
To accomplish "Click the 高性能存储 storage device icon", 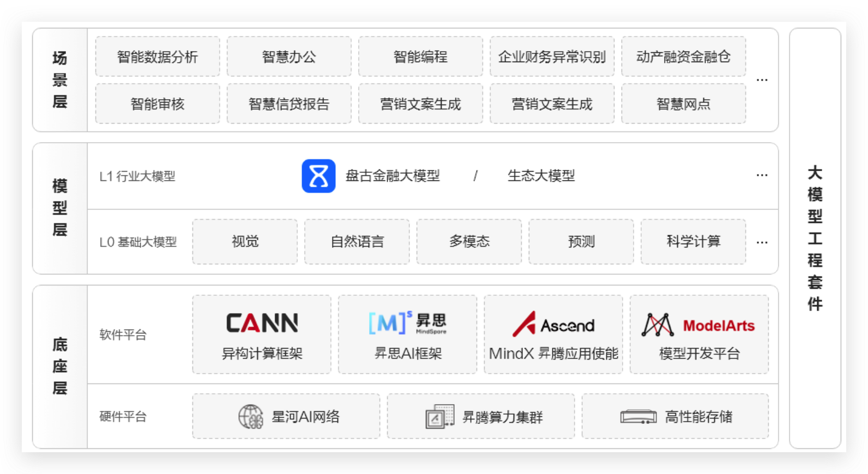I will click(x=638, y=417).
